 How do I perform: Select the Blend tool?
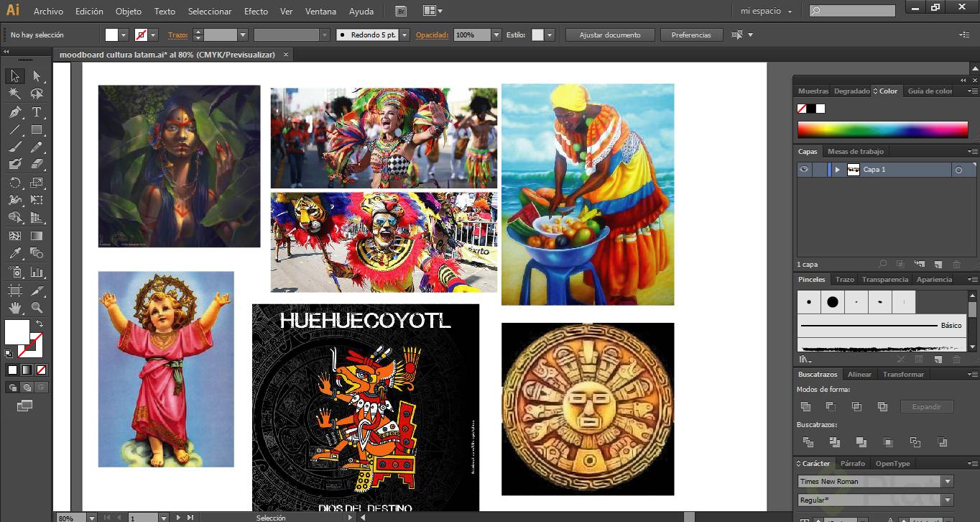tap(37, 253)
